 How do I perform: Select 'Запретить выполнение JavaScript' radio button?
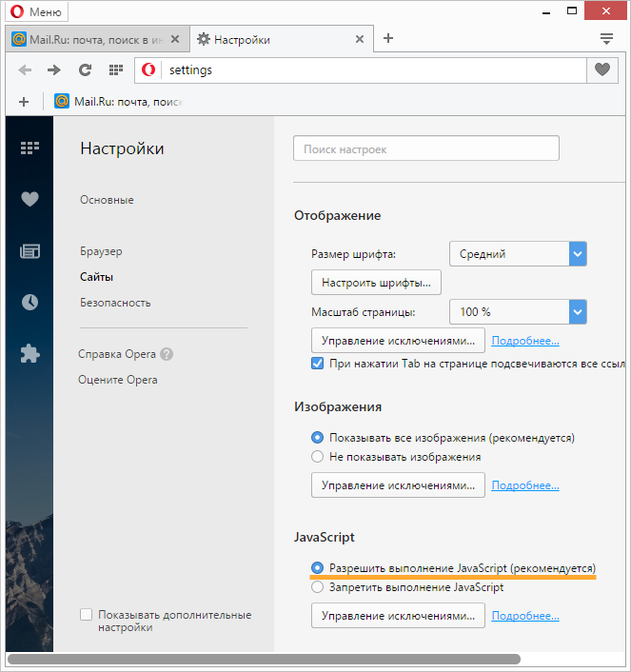(x=318, y=587)
